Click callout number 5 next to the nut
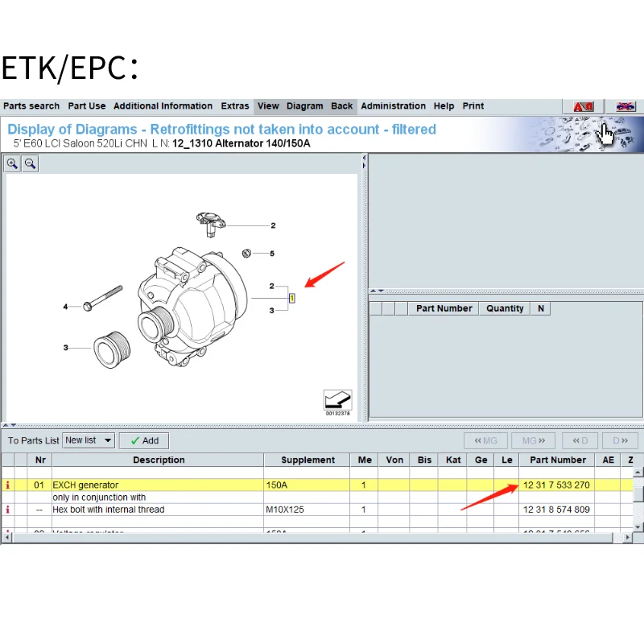 tap(272, 254)
